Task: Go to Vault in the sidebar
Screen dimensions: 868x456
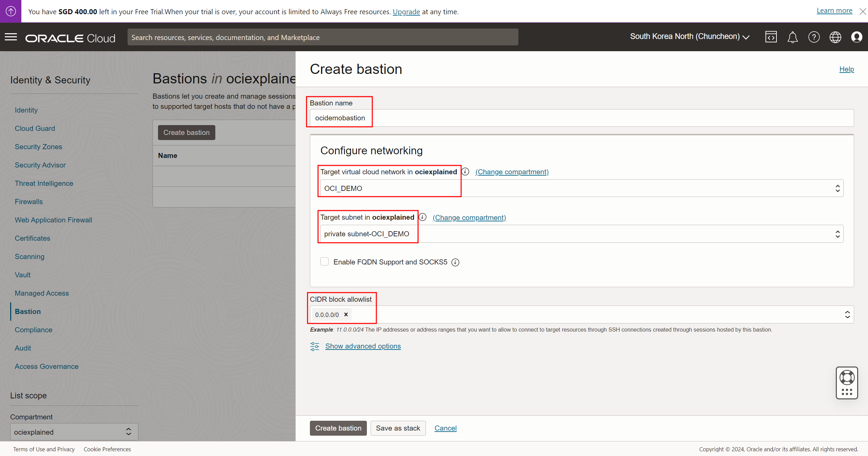Action: 22,275
